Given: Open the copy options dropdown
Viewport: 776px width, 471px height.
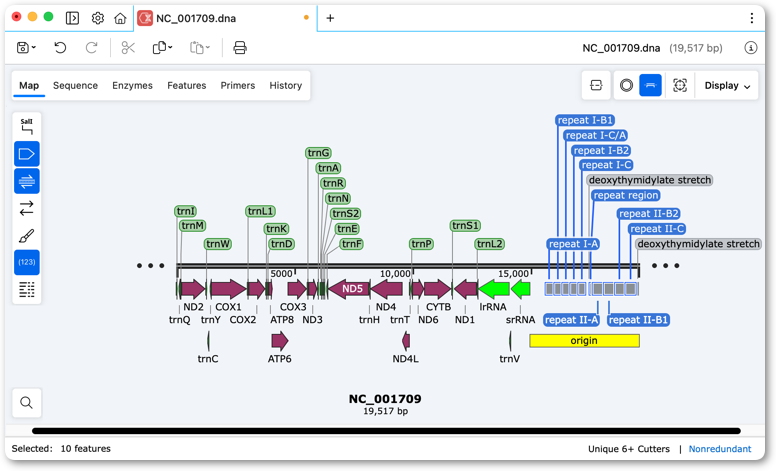Looking at the screenshot, I should (163, 47).
